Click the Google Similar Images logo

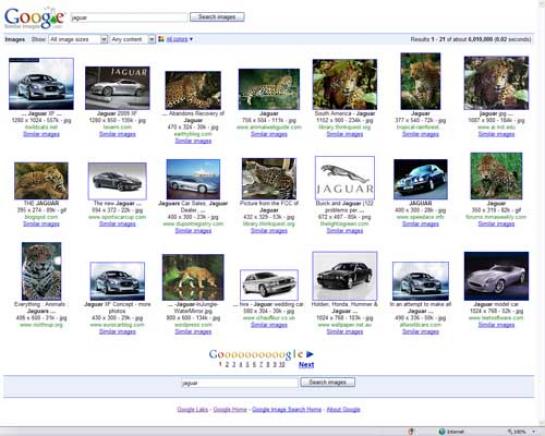click(x=34, y=17)
